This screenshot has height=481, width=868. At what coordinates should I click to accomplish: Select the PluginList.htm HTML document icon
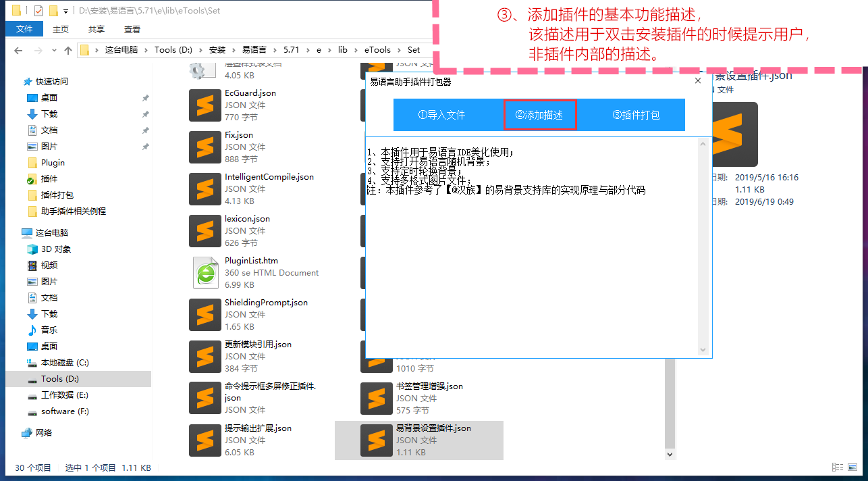[205, 272]
